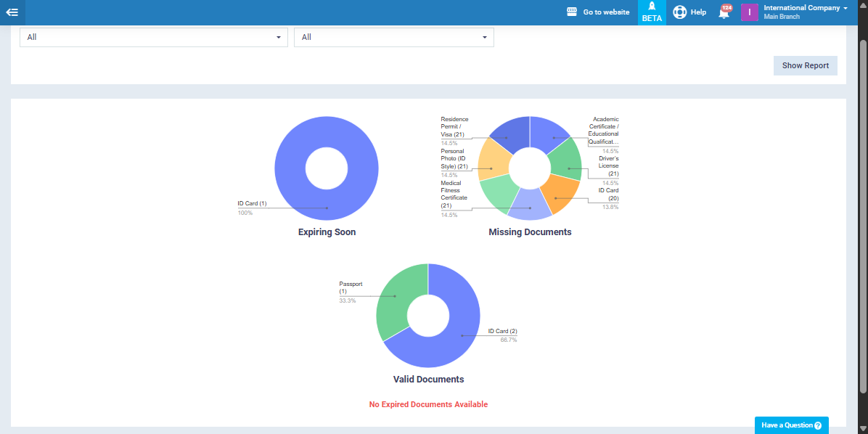Open the notifications bell icon

pos(724,13)
